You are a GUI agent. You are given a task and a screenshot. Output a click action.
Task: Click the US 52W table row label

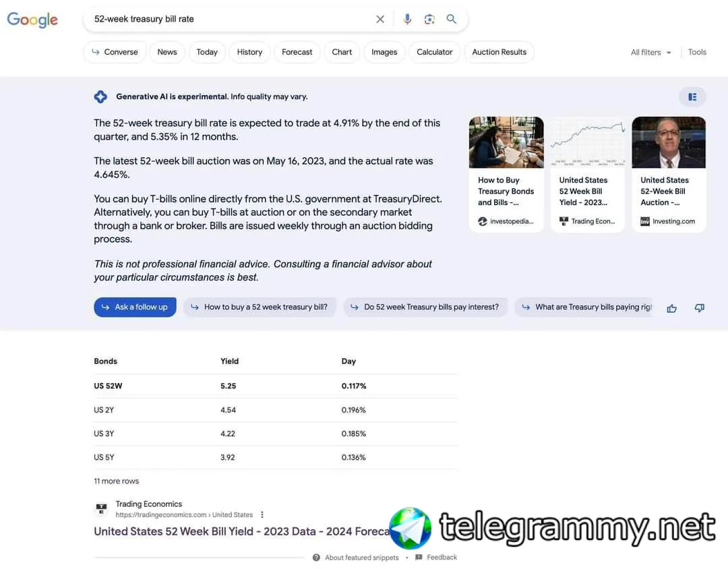pos(108,386)
